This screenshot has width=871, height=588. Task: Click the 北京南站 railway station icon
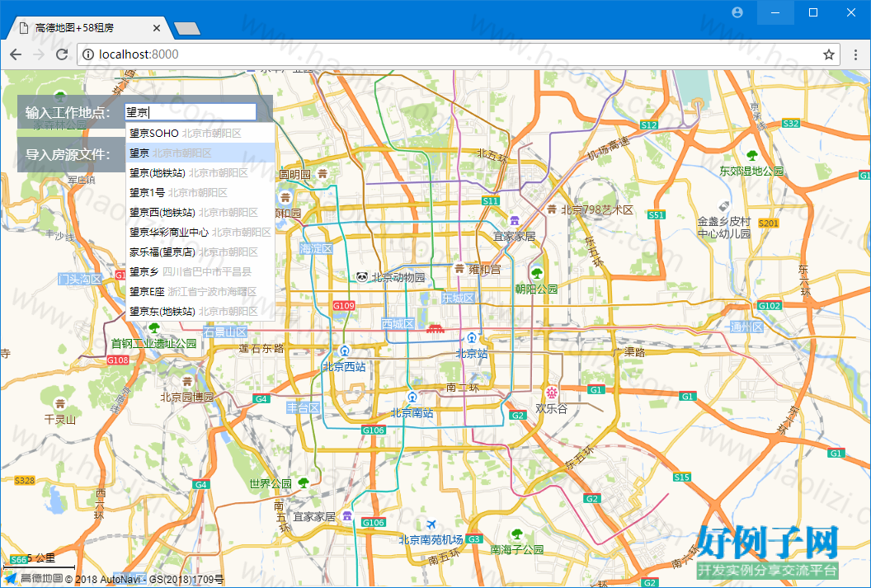(x=412, y=397)
